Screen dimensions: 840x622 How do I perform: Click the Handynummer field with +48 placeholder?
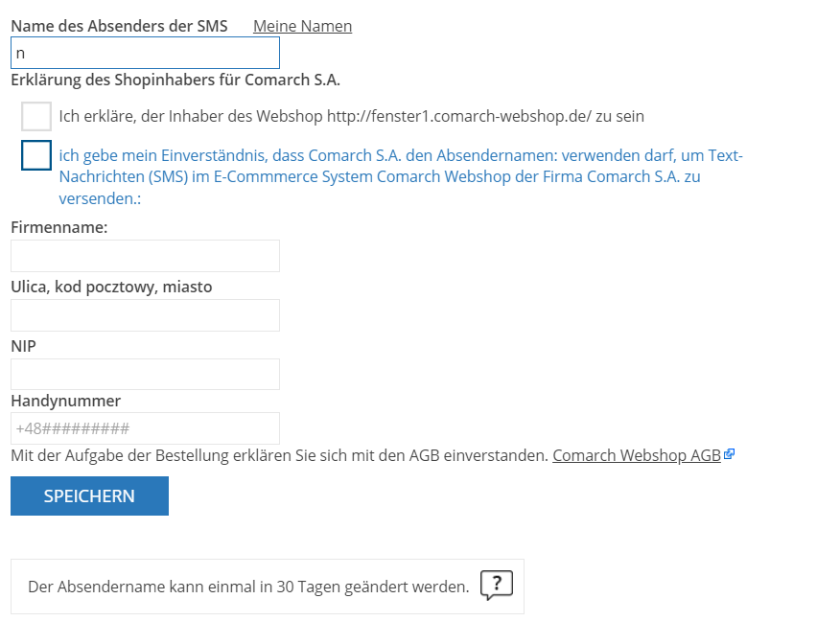145,428
